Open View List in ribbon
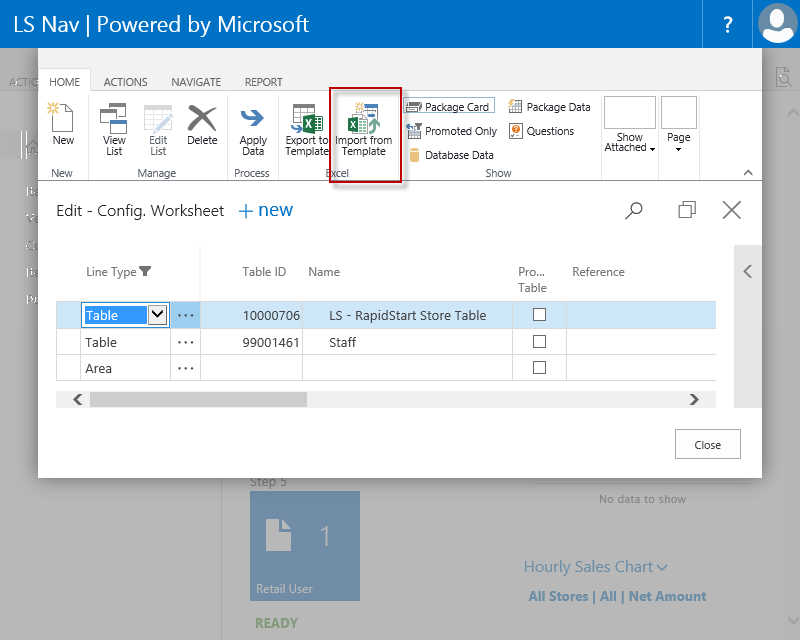 [114, 128]
